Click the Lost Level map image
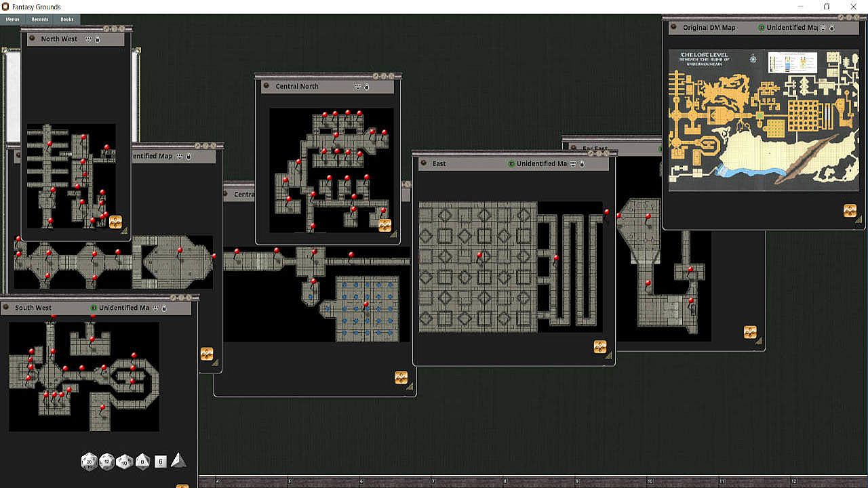Screen dimensions: 868x488 point(764,120)
